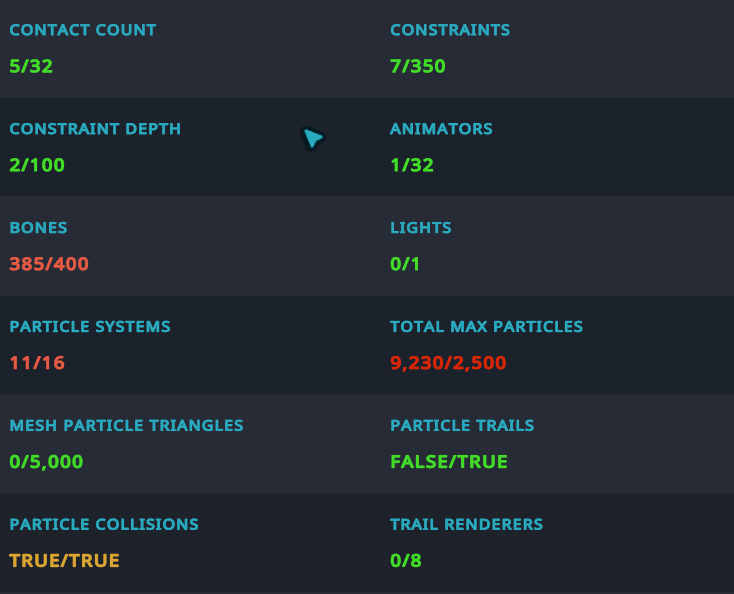
Task: Select the 2/100 constraint depth value
Action: (x=37, y=166)
